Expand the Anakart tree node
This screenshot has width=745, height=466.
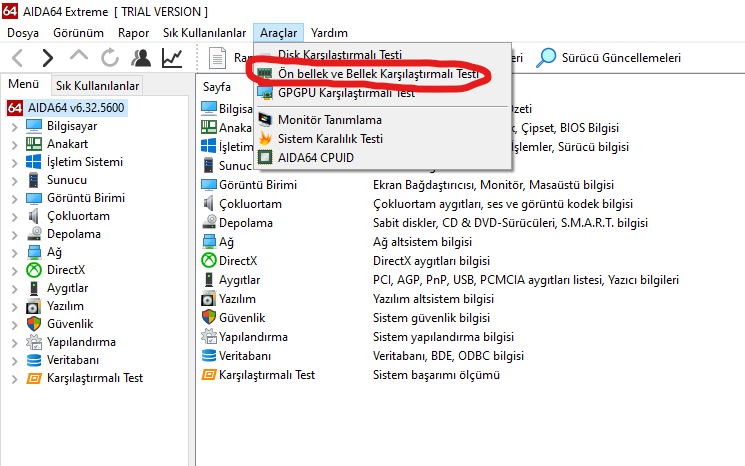(x=14, y=145)
